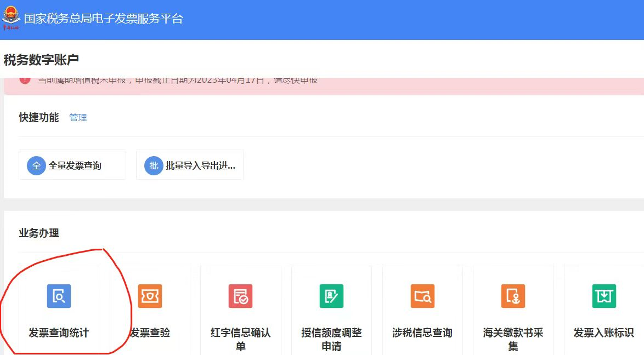Click the 发票查询统计 label
The image size is (644, 355).
tap(59, 333)
